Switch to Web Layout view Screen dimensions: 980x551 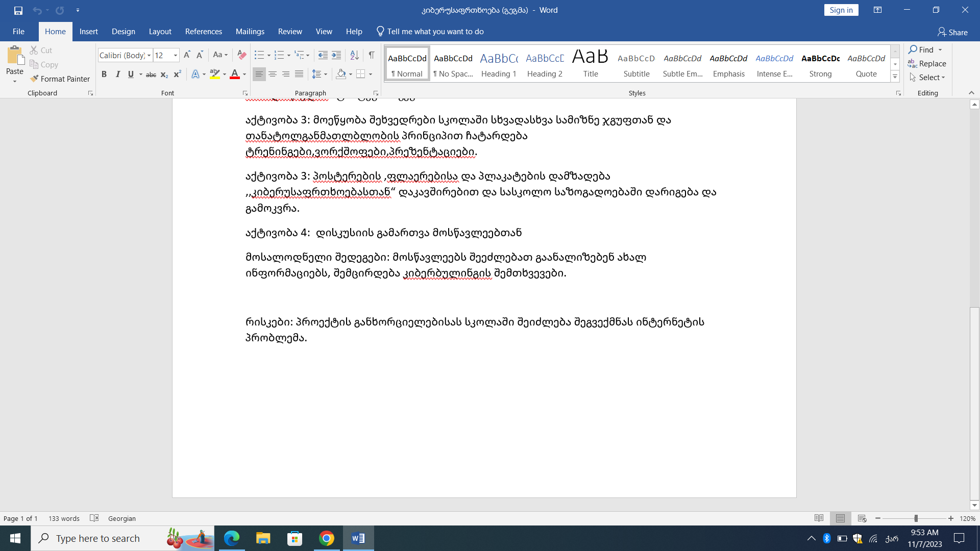click(862, 518)
